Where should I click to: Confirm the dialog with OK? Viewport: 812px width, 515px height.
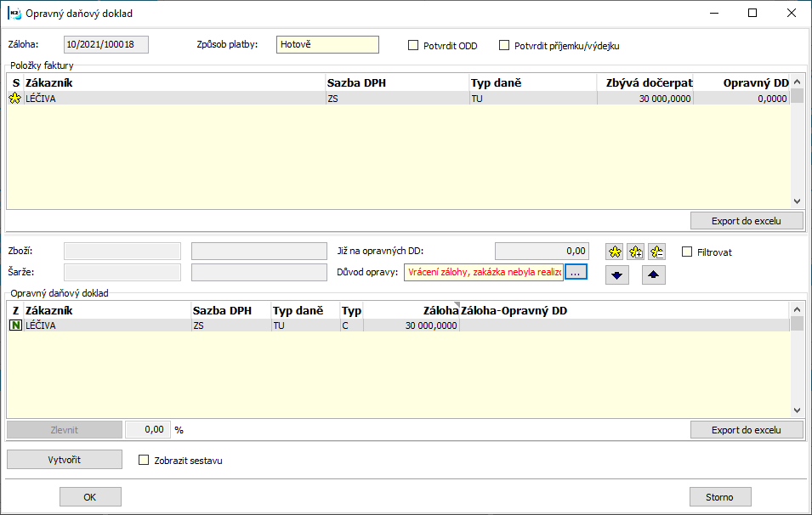point(90,497)
